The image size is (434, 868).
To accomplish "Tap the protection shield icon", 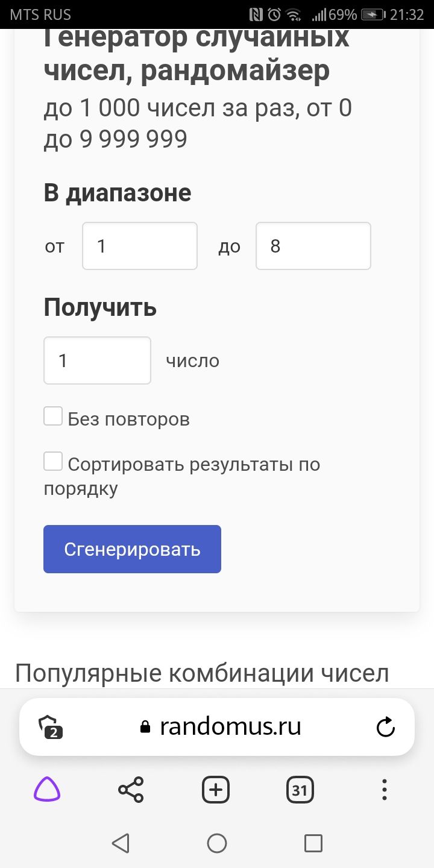I will click(x=51, y=727).
